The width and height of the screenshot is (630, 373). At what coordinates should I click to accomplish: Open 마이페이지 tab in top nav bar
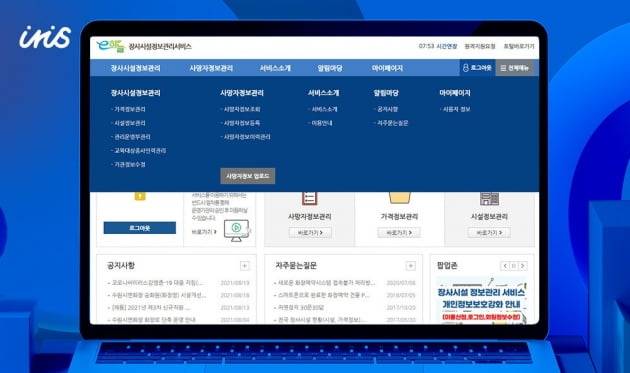[387, 68]
